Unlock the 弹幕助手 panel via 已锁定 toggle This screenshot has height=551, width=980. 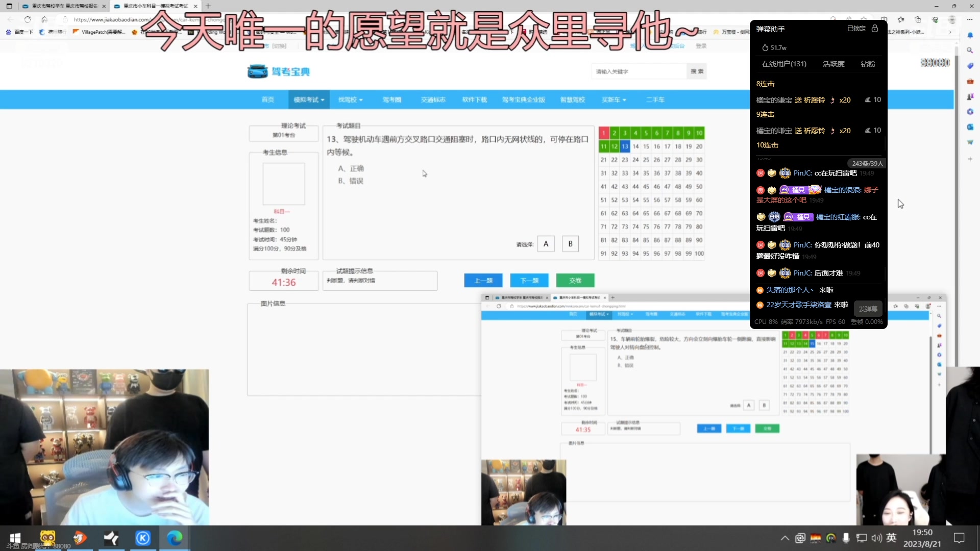[857, 29]
